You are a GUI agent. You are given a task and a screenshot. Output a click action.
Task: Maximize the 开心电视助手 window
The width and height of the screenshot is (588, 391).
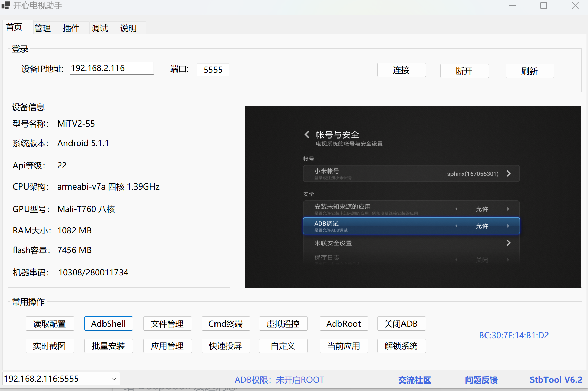(544, 6)
